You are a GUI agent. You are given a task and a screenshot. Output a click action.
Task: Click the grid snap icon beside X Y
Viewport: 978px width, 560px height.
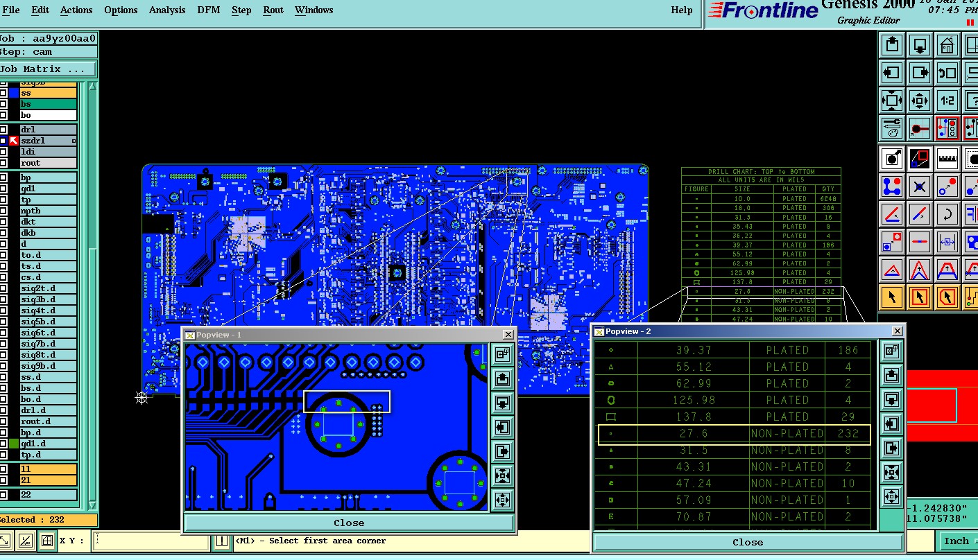(x=47, y=541)
